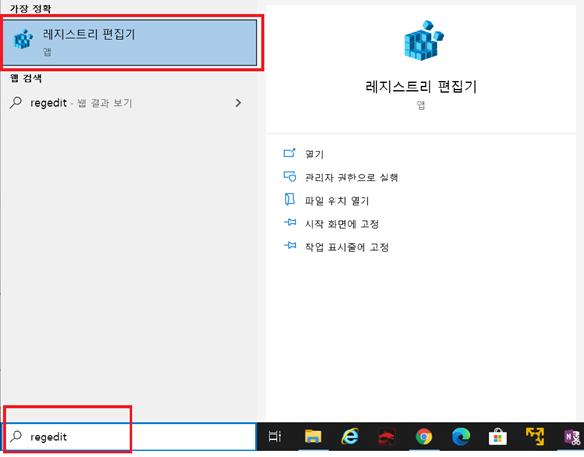Viewport: 584px width, 457px height.
Task: Launch Google Chrome from the taskbar
Action: (x=424, y=437)
